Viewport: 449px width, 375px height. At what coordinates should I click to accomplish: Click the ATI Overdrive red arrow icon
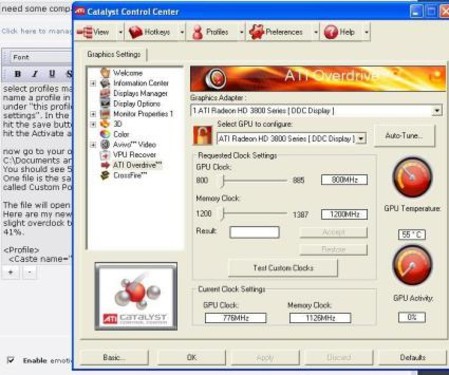[x=105, y=165]
